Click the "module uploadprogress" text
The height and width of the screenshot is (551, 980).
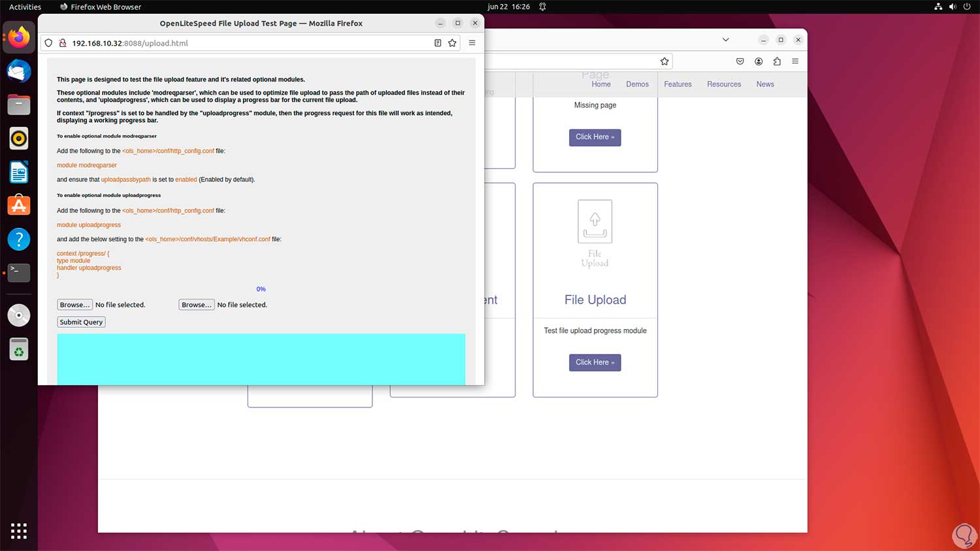click(89, 225)
